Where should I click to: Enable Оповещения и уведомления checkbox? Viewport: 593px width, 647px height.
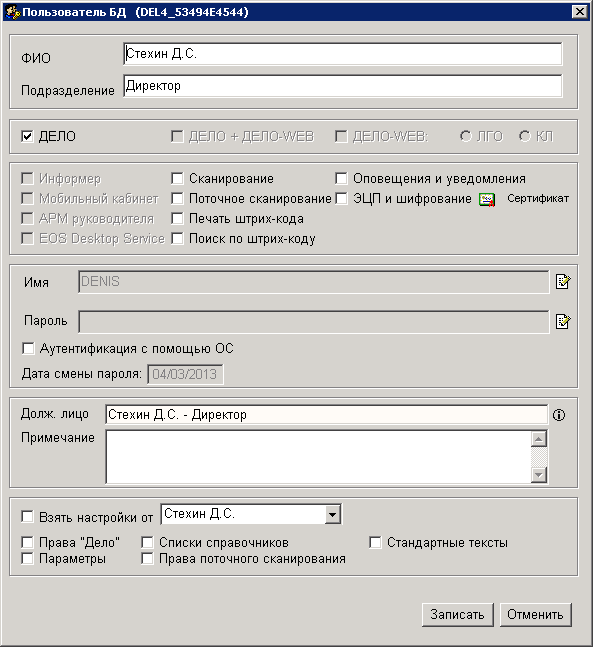341,179
